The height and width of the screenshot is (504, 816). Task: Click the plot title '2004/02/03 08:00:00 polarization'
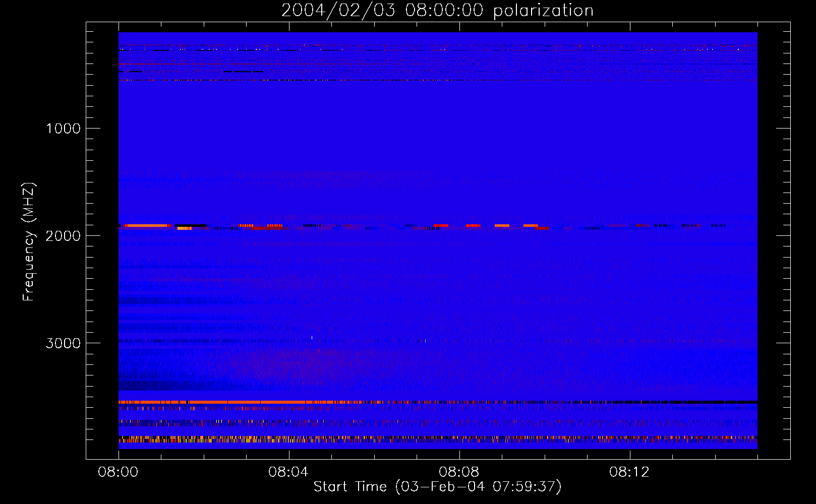click(437, 11)
